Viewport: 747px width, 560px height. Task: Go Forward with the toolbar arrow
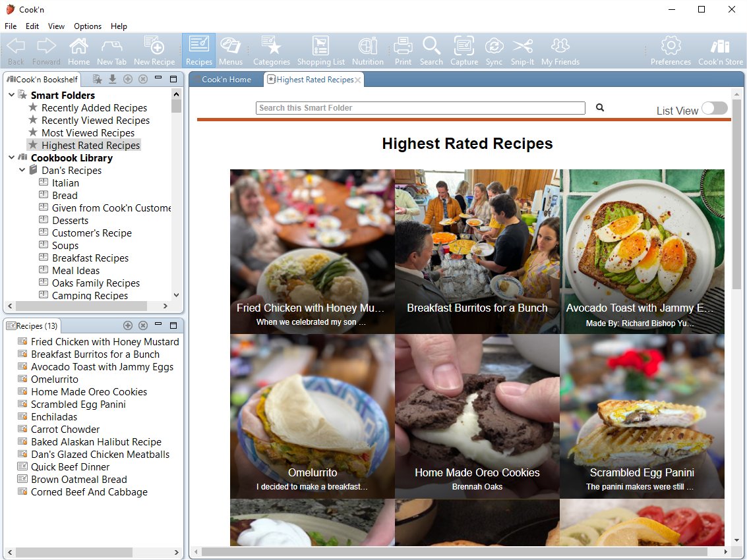coord(46,51)
